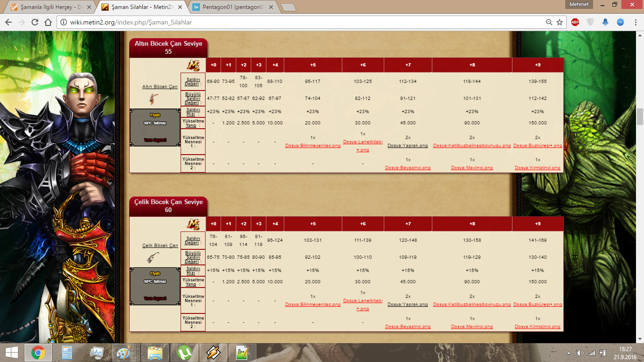Click the volume icon in system tray

580,353
